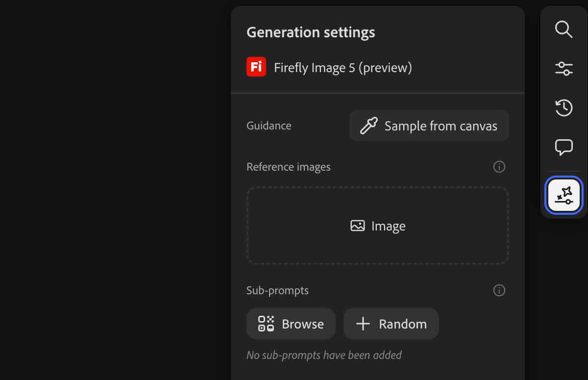Click the picture icon in the drop zone
This screenshot has height=380, width=588.
[x=358, y=226]
